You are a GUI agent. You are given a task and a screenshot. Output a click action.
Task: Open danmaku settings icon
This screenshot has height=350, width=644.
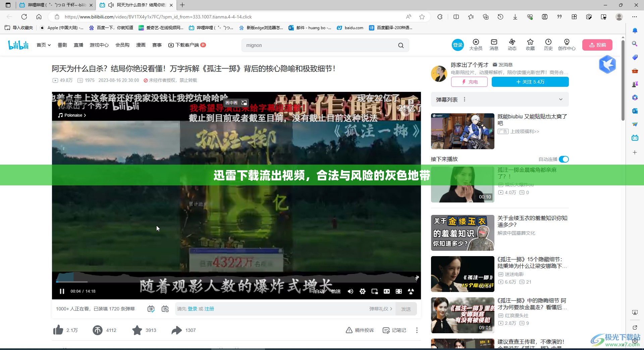click(165, 309)
